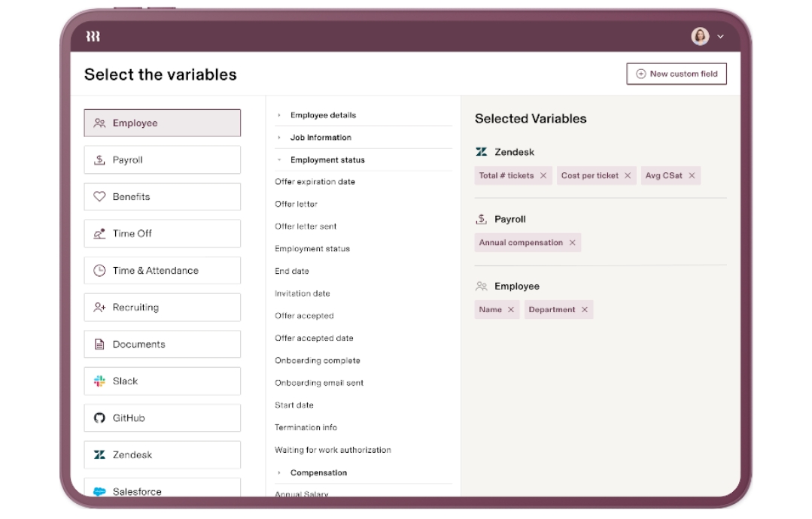Click the Benefits heart icon
Viewport: 812px width, 519px height.
[x=99, y=197]
